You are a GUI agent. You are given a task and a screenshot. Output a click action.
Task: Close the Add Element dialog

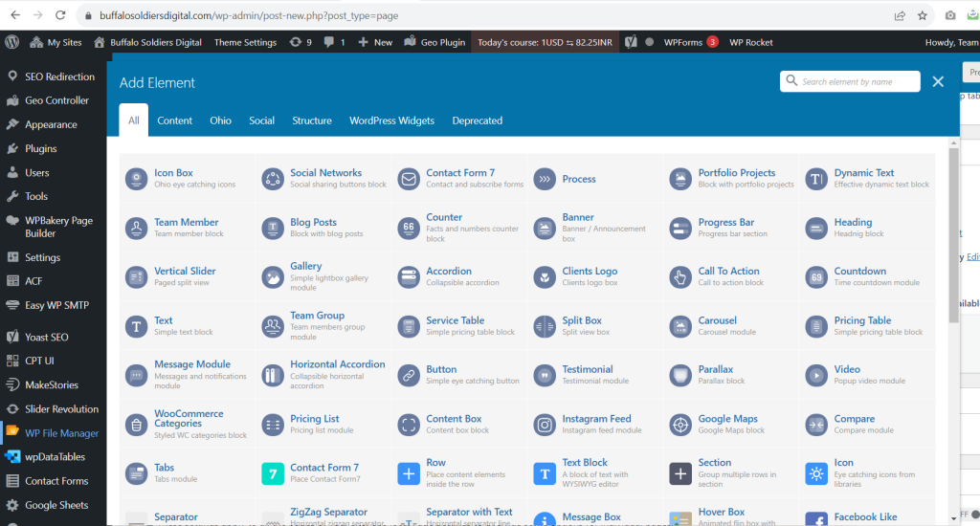(x=938, y=82)
